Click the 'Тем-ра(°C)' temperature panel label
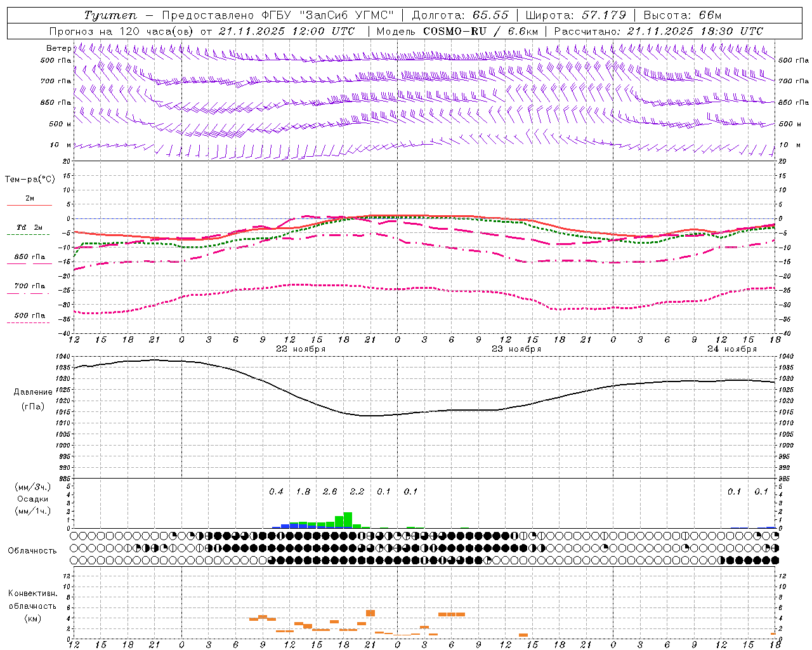The image size is (812, 650). coord(30,180)
